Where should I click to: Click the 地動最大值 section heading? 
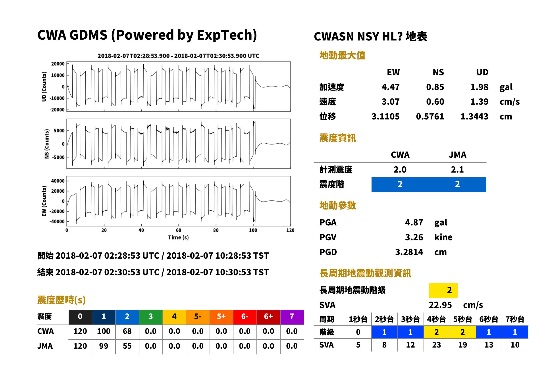tap(342, 55)
